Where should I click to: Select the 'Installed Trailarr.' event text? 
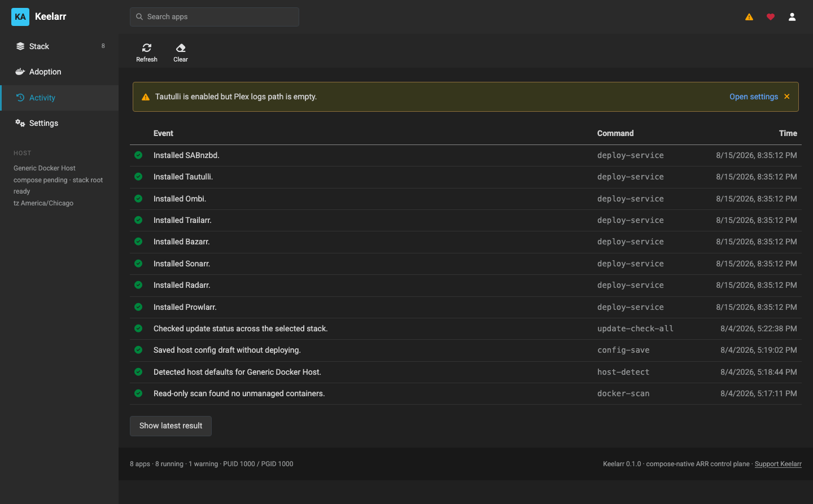tap(182, 220)
